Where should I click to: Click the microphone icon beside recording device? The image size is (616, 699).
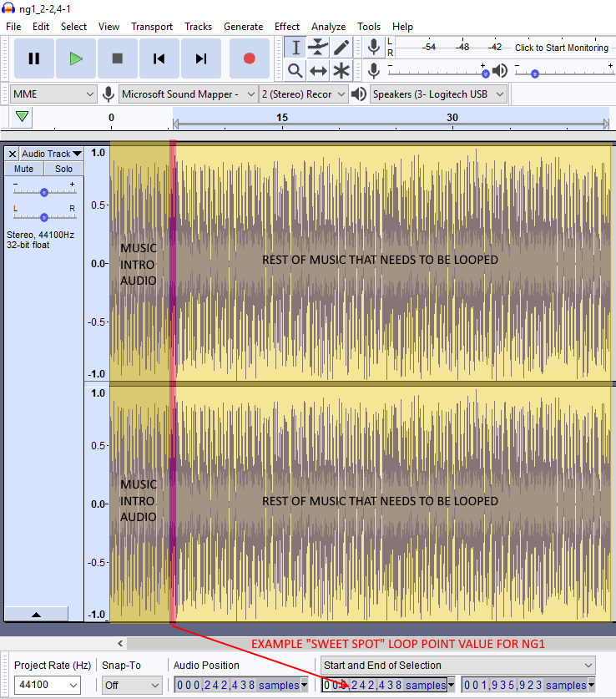click(x=109, y=94)
